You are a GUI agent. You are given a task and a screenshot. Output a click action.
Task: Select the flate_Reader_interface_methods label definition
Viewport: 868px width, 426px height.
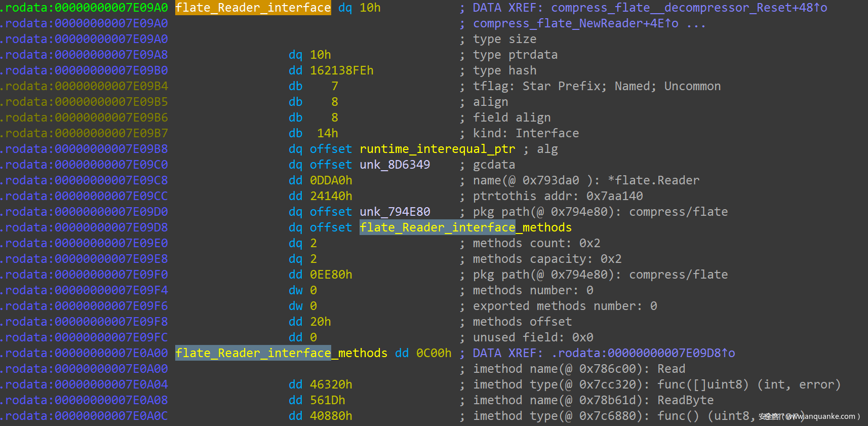click(281, 353)
